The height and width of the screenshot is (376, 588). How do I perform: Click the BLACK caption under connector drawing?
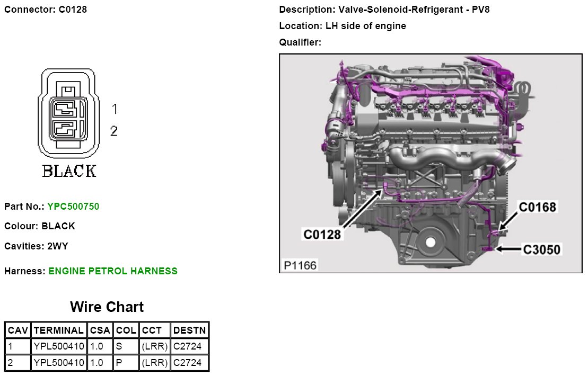pos(69,171)
